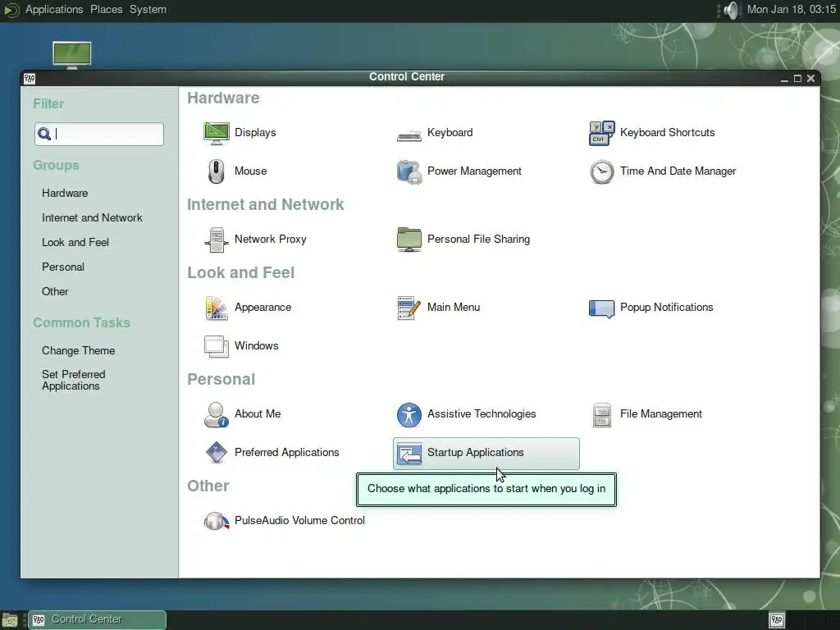Viewport: 840px width, 630px height.
Task: Jump to the Hardware group in sidebar
Action: pos(65,193)
